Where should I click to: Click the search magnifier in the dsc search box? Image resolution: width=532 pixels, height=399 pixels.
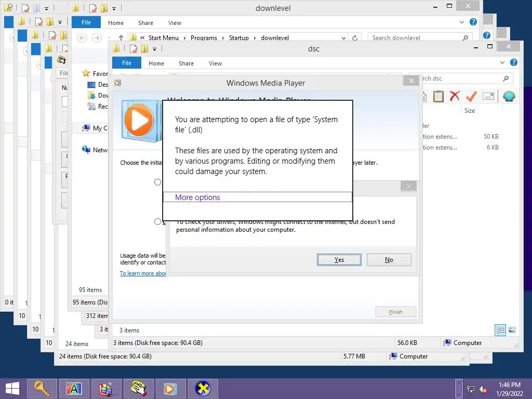pos(506,78)
